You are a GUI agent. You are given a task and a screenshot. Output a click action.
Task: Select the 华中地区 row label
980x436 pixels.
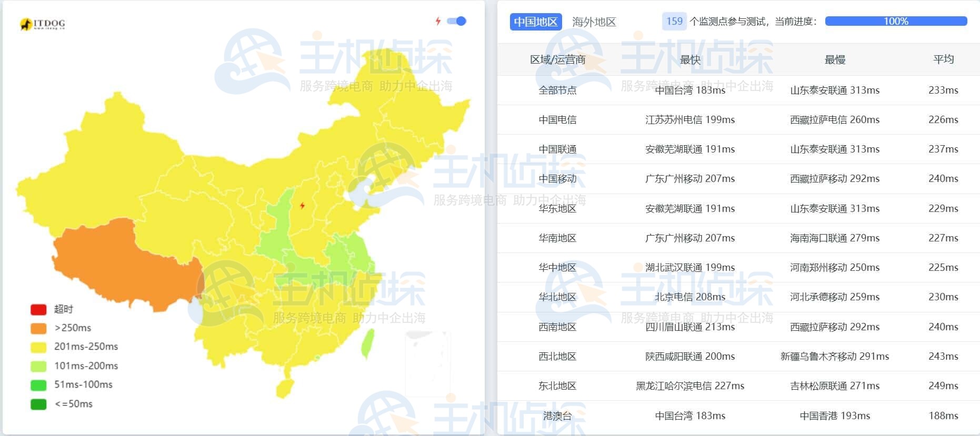click(557, 267)
